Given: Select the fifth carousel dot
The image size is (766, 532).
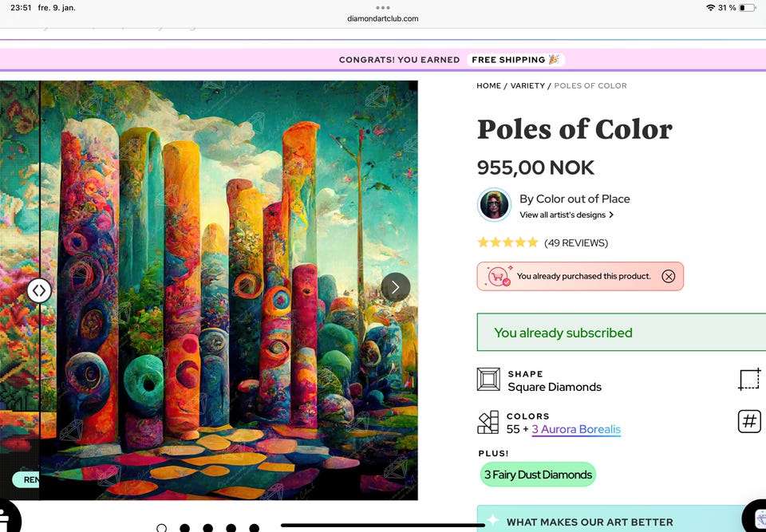Looking at the screenshot, I should (x=254, y=528).
